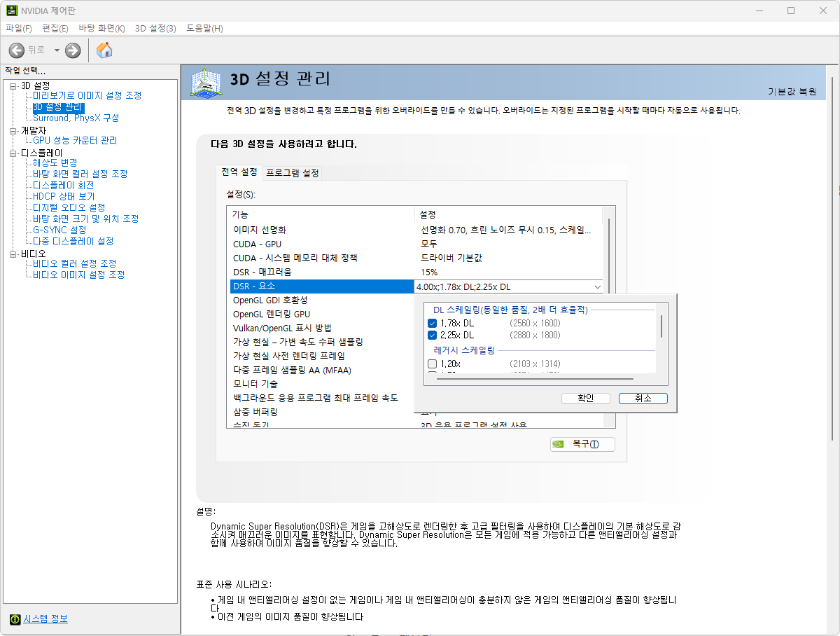Click the OpenGL 렌더링 GPU row
The height and width of the screenshot is (636, 840).
tap(322, 314)
